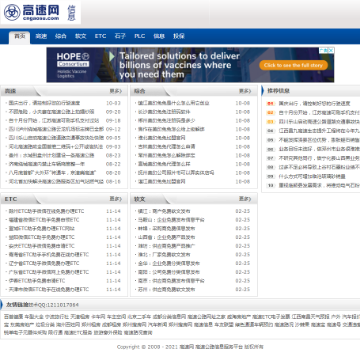Open the 高速 article dated 09-18
The width and height of the screenshot is (360, 360).
click(x=54, y=120)
